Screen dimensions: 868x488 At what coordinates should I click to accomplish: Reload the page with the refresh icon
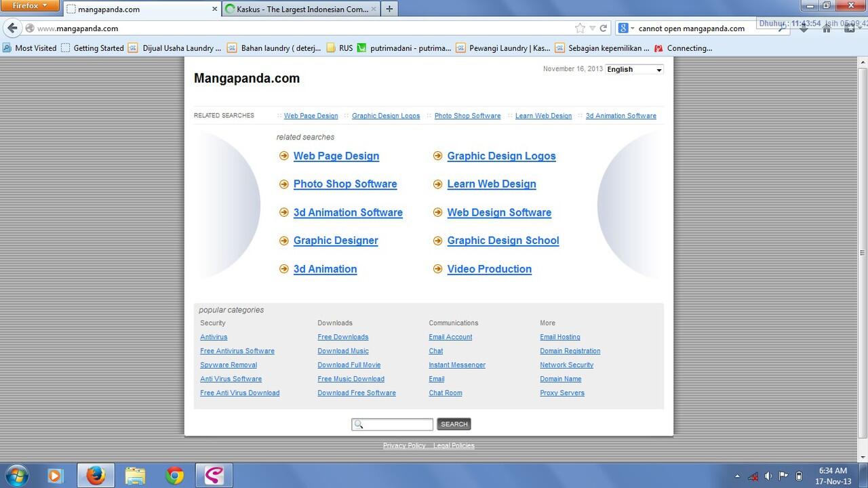click(x=603, y=28)
